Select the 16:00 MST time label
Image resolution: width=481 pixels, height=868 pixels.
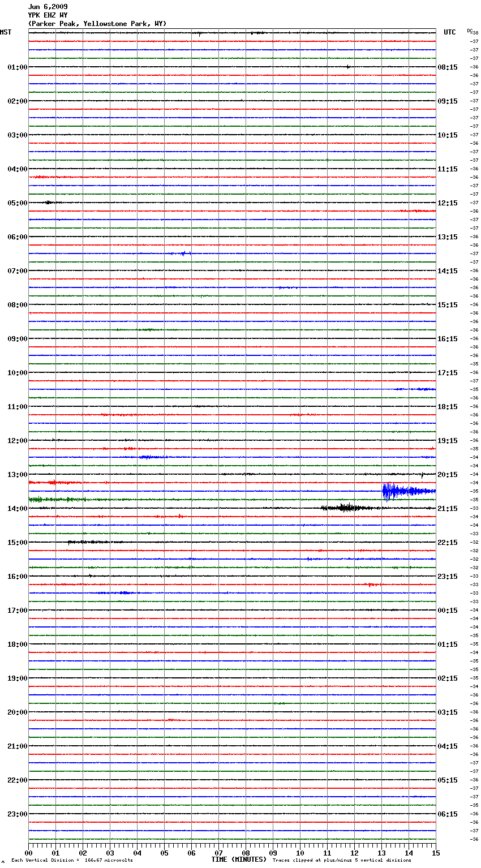pos(17,577)
